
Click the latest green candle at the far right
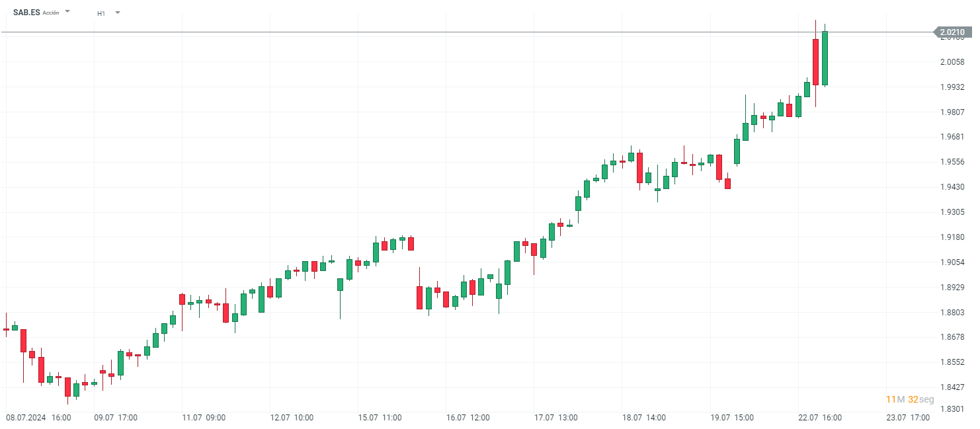pos(825,58)
